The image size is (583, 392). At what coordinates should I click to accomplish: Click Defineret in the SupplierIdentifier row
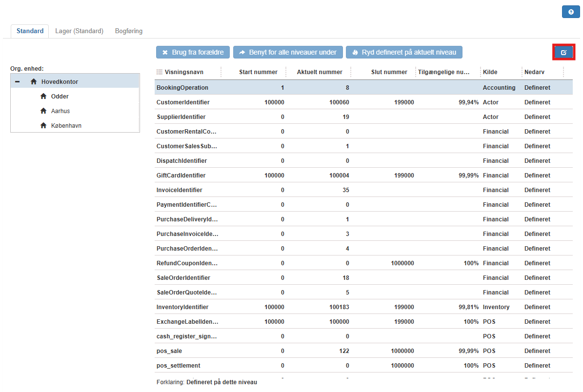click(537, 117)
